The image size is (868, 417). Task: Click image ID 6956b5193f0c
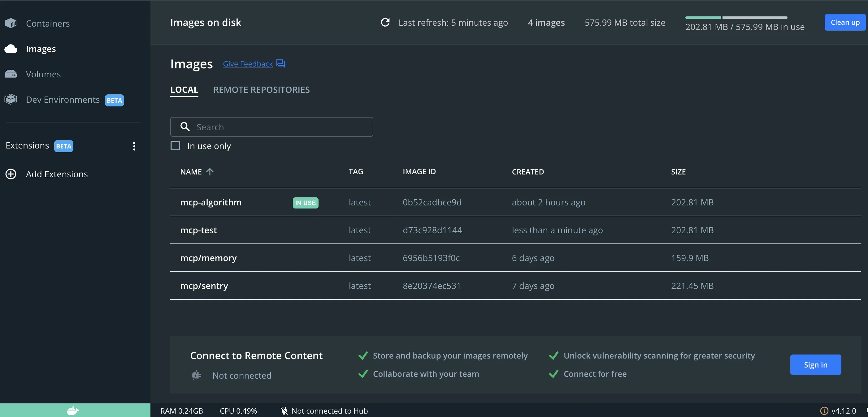pyautogui.click(x=431, y=258)
